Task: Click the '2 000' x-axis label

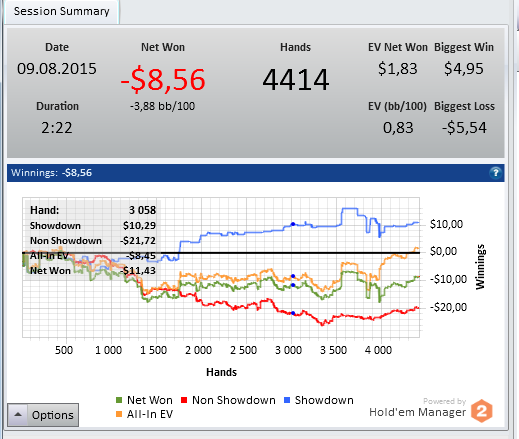Action: [199, 350]
